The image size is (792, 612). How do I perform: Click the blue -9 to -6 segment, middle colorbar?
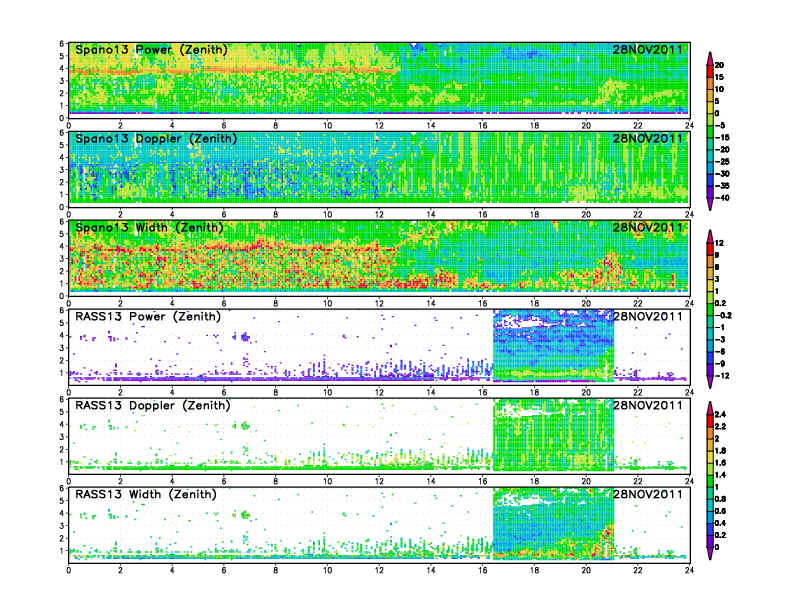tap(710, 358)
